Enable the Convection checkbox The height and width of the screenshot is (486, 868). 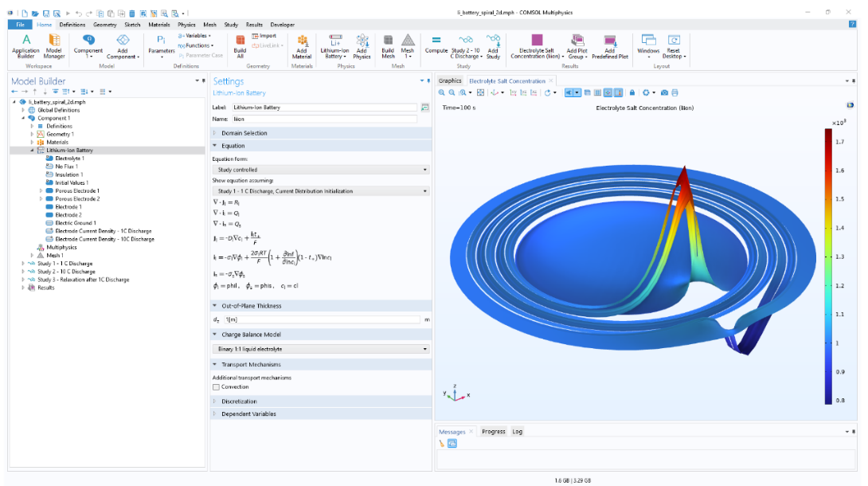click(216, 387)
